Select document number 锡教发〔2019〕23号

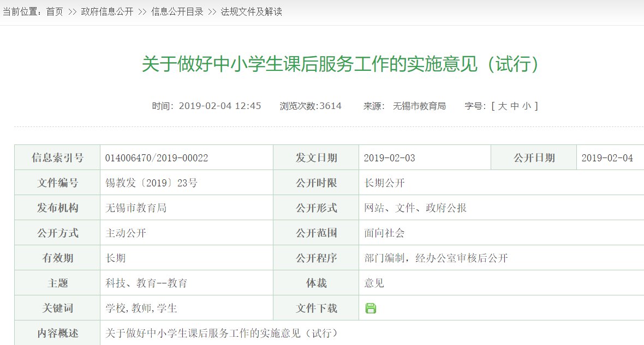click(x=151, y=183)
